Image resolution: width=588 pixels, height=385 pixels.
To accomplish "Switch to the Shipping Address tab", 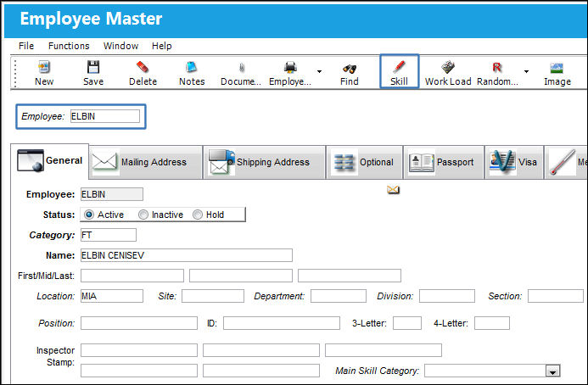I will [x=265, y=162].
